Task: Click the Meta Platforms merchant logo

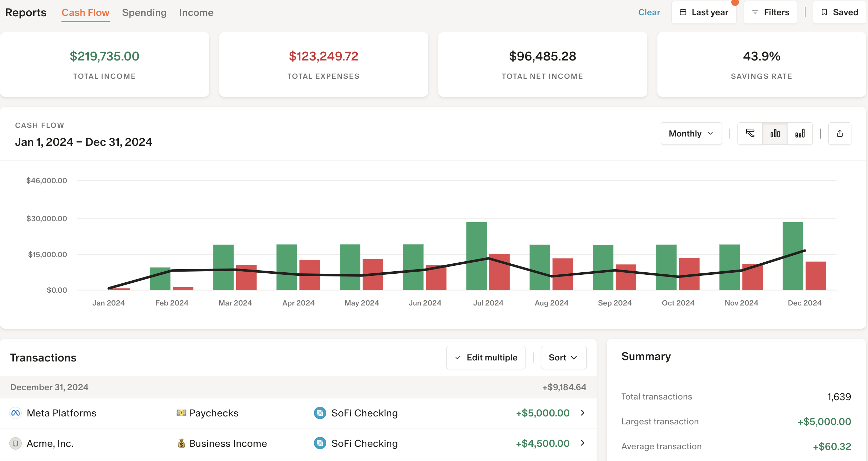Action: tap(16, 413)
